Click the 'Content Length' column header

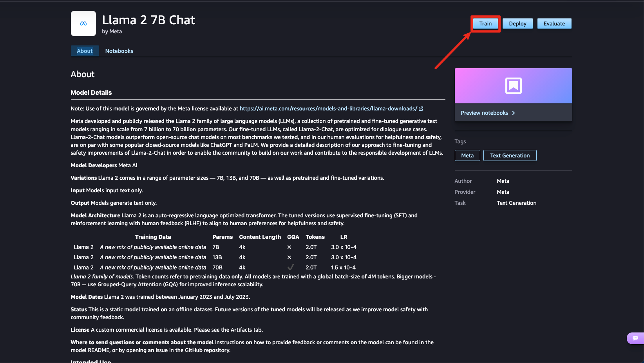(260, 237)
